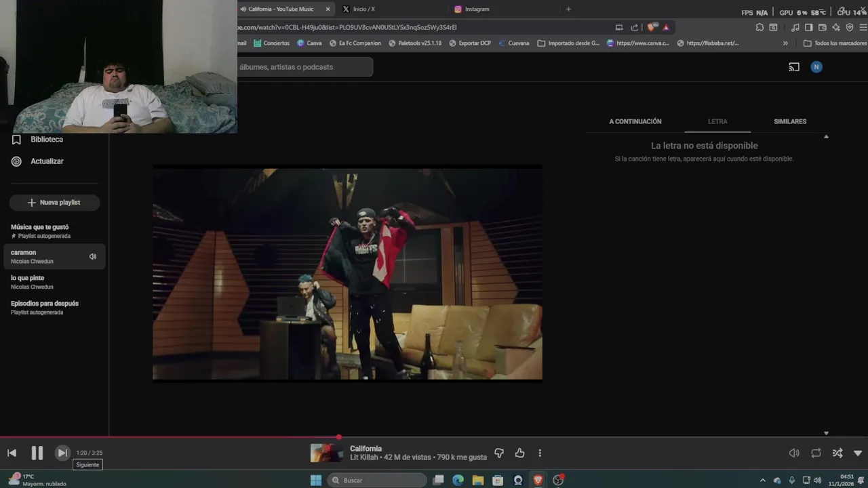Switch to the A CONTINUACIÓN tab
This screenshot has height=488, width=868.
[635, 121]
